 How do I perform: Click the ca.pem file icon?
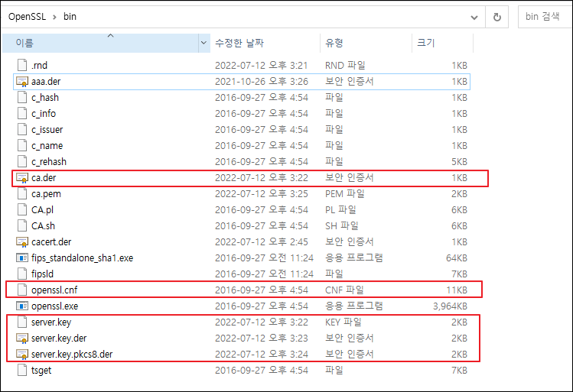(22, 194)
